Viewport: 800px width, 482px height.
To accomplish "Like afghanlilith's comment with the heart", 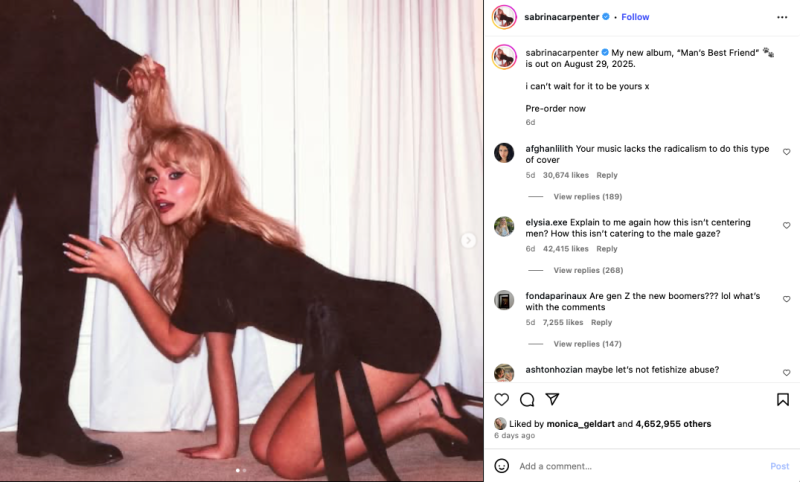I will [786, 152].
